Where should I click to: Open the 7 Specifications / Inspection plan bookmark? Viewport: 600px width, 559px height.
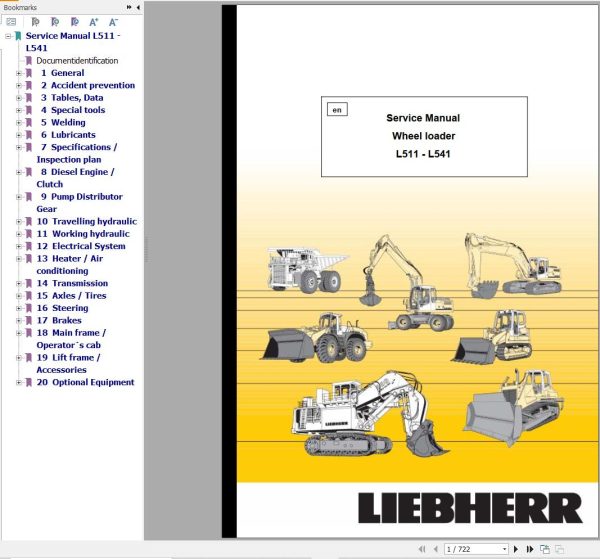(x=77, y=153)
